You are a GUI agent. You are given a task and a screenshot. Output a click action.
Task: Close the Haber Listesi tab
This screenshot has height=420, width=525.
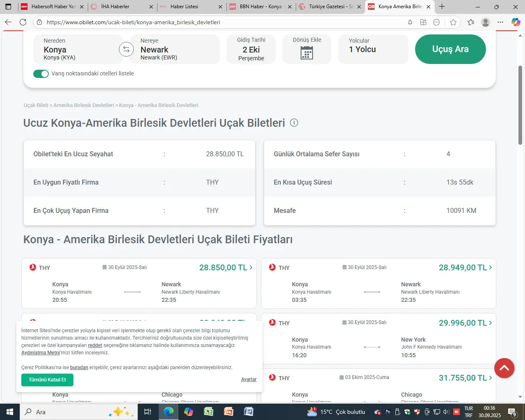click(x=221, y=7)
